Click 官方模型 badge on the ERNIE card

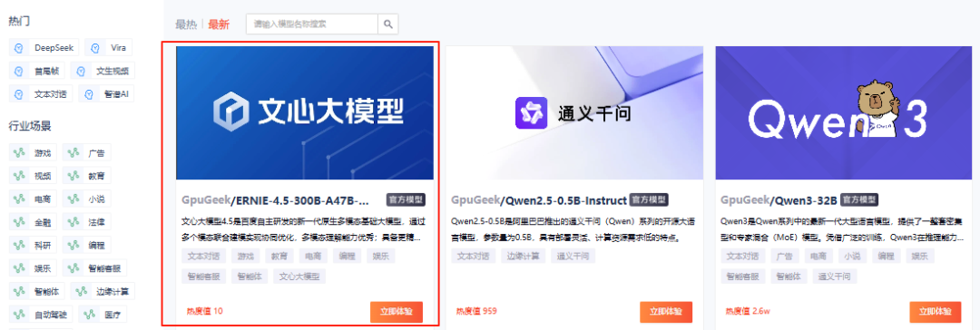(x=407, y=200)
